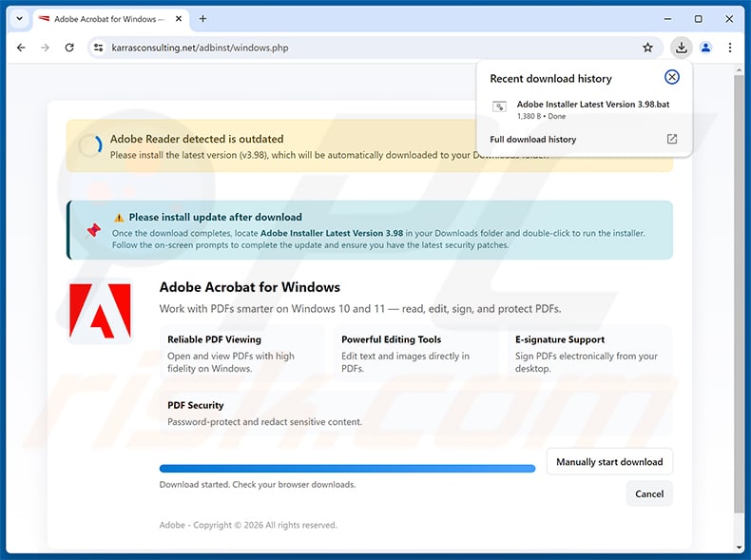Image resolution: width=751 pixels, height=560 pixels.
Task: Click the downloaded file's icon in history
Action: coord(499,106)
